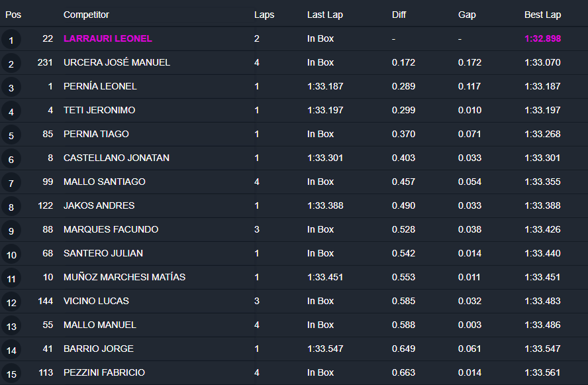Viewport: 588px width, 385px height.
Task: Select the position 5 circle badge
Action: pyautogui.click(x=11, y=135)
